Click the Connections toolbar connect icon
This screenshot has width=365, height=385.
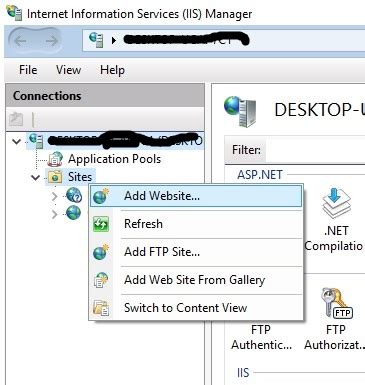tap(16, 119)
